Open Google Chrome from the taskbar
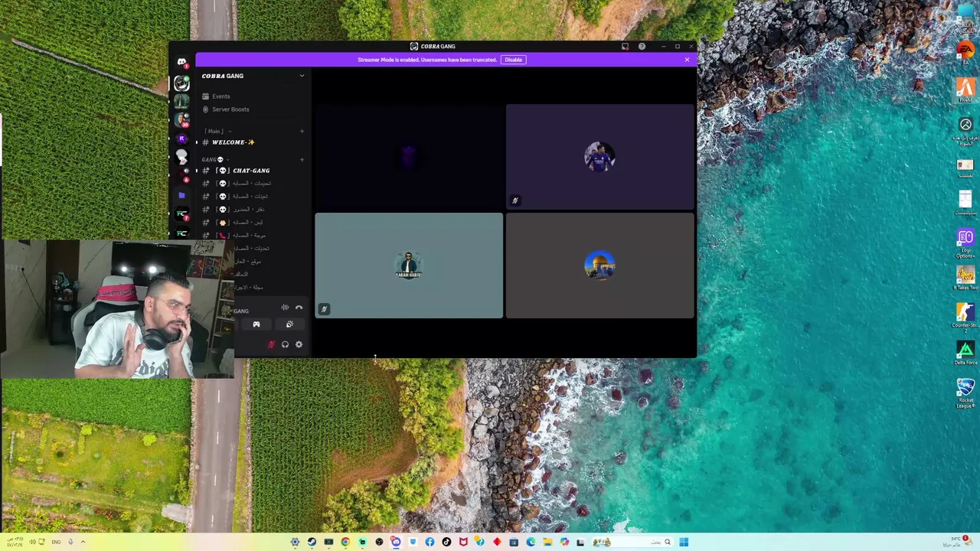This screenshot has height=551, width=980. 345,542
